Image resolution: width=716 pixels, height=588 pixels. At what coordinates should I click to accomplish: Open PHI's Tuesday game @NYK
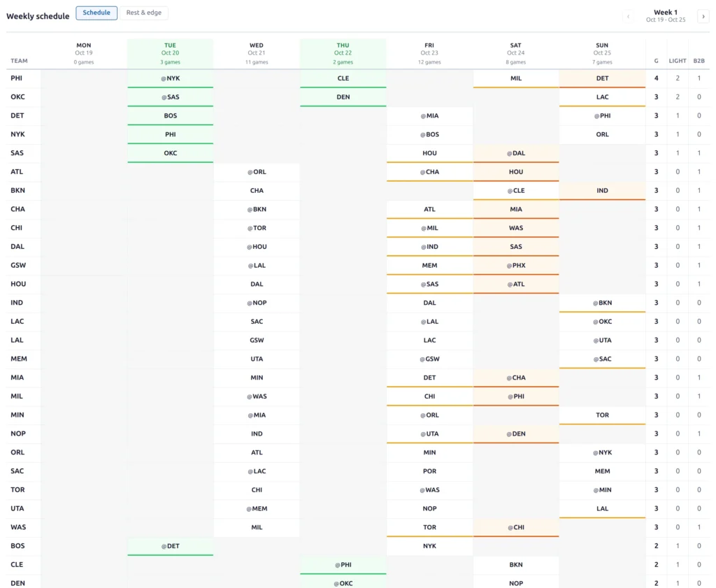coord(171,78)
